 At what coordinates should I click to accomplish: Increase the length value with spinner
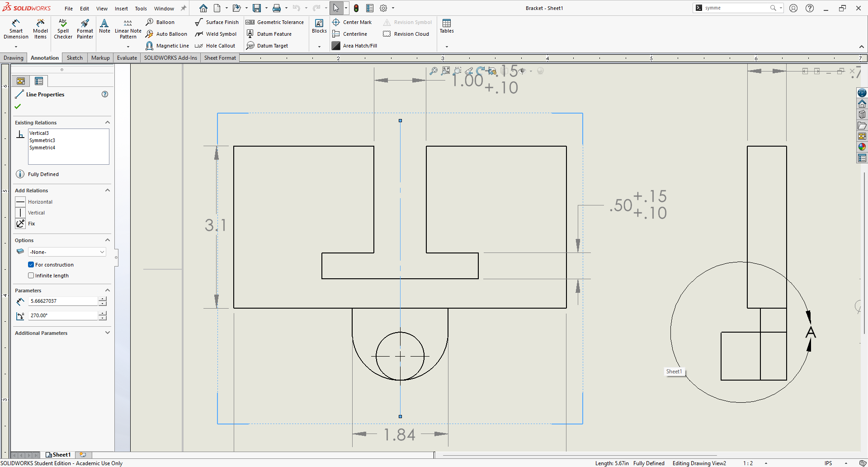pos(103,299)
